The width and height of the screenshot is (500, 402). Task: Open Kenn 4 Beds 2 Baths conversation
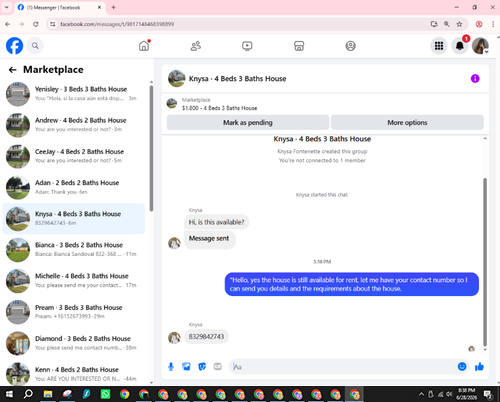74,374
